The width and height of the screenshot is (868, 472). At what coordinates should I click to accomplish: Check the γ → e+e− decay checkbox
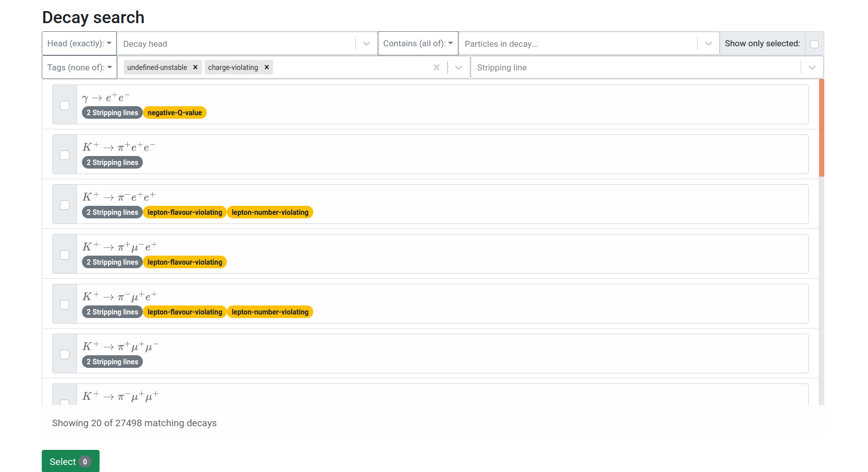coord(65,105)
